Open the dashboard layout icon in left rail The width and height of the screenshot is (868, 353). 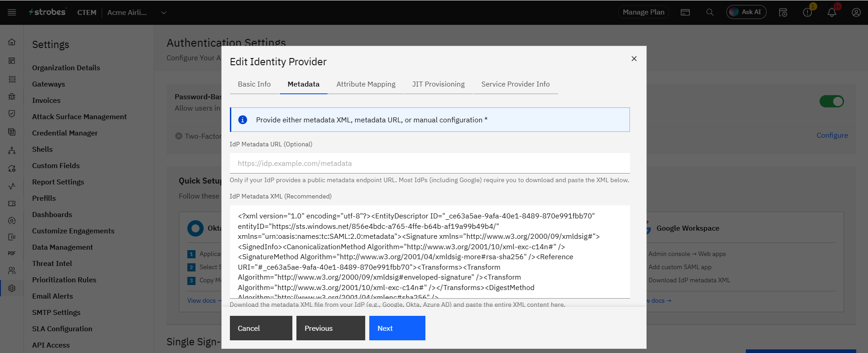click(x=12, y=61)
